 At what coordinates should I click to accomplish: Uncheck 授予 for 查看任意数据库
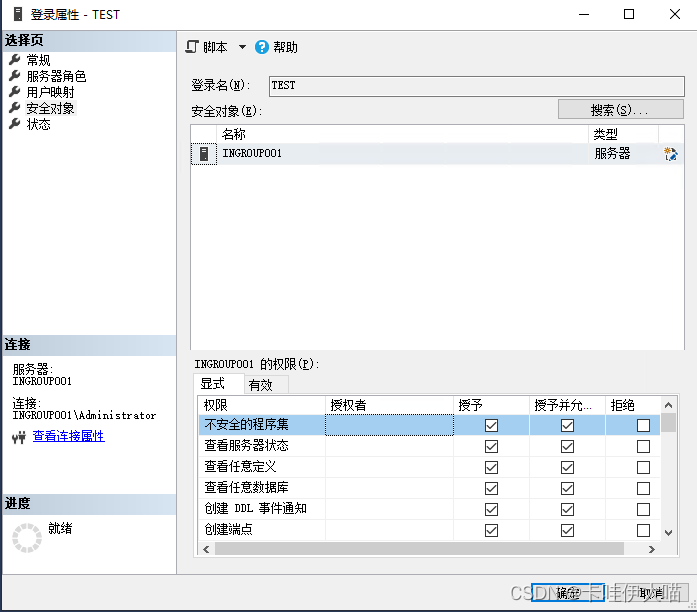point(491,488)
